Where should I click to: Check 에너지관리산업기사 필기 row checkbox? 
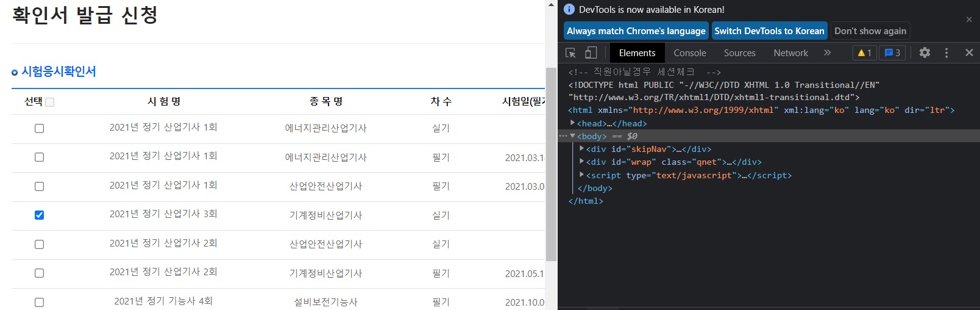(40, 157)
